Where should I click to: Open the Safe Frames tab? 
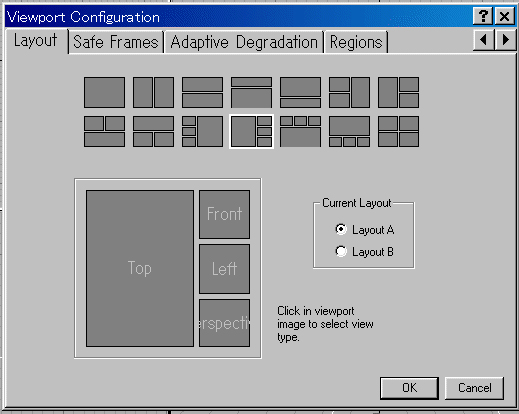click(x=116, y=42)
